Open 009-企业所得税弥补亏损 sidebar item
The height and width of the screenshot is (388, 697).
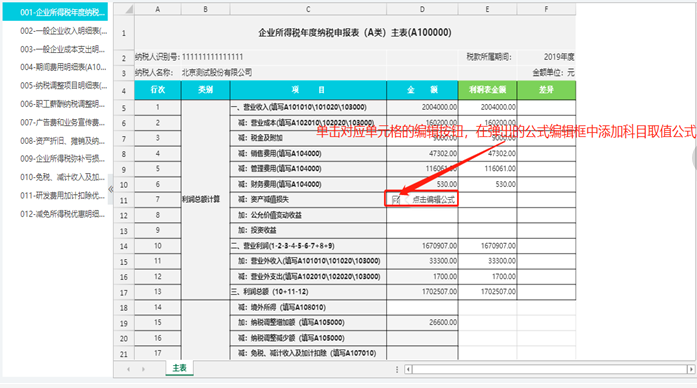tap(62, 159)
